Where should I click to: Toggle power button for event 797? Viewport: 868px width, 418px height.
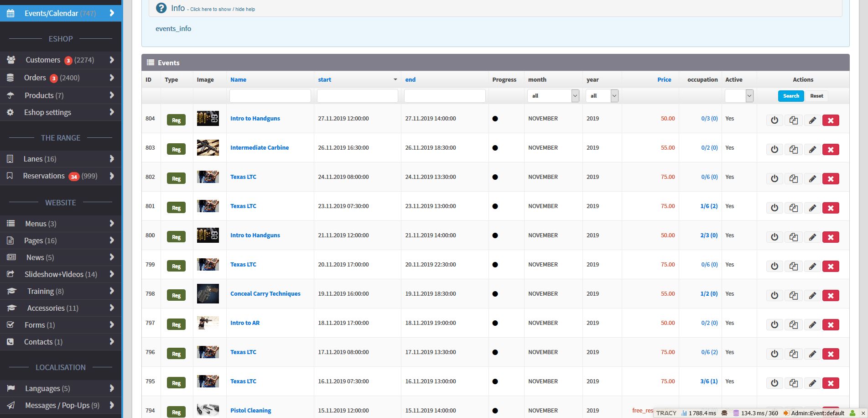pyautogui.click(x=774, y=325)
